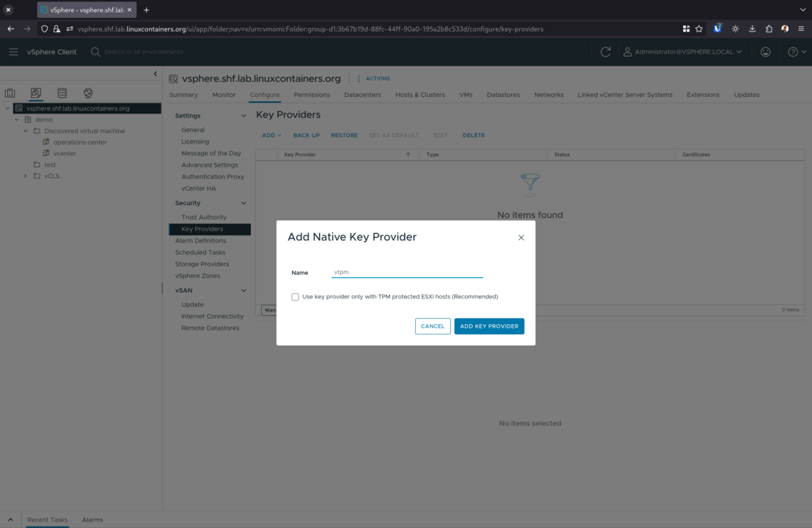Screen dimensions: 812x528
Task: Click the search magnifier icon
Action: click(x=95, y=52)
